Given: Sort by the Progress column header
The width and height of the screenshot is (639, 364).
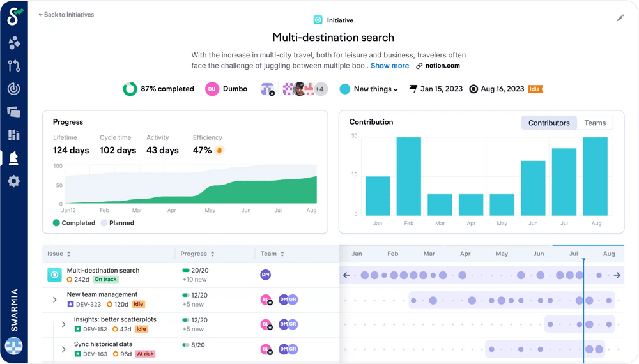Looking at the screenshot, I should [x=197, y=254].
